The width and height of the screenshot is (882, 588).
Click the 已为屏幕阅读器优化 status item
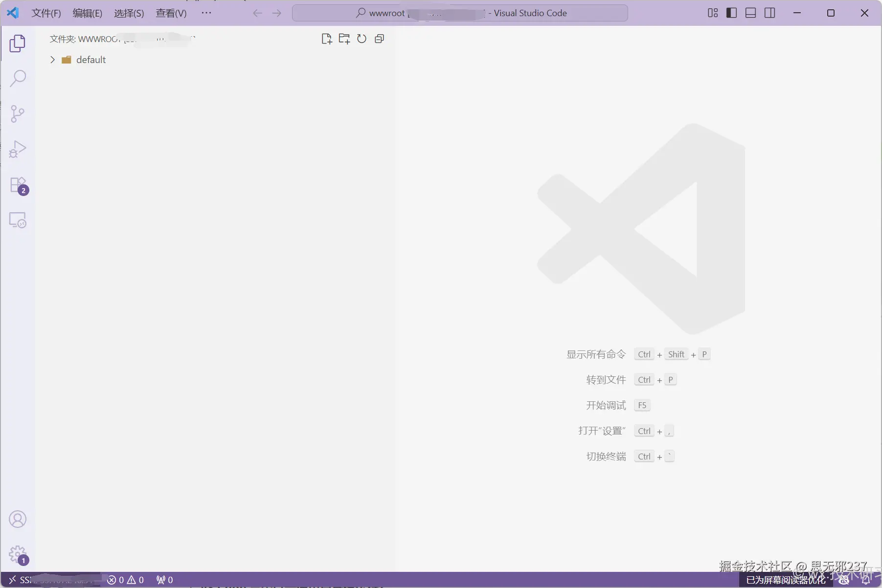point(786,580)
